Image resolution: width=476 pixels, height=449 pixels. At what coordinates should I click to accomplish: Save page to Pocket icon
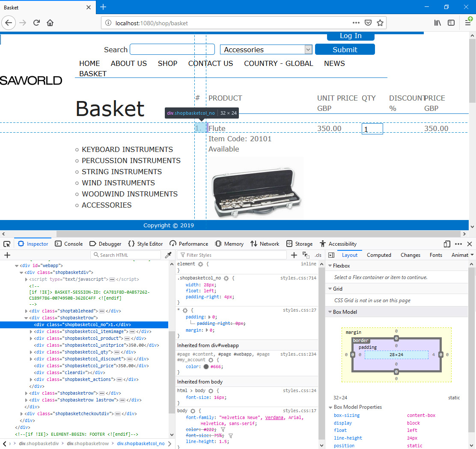[368, 23]
